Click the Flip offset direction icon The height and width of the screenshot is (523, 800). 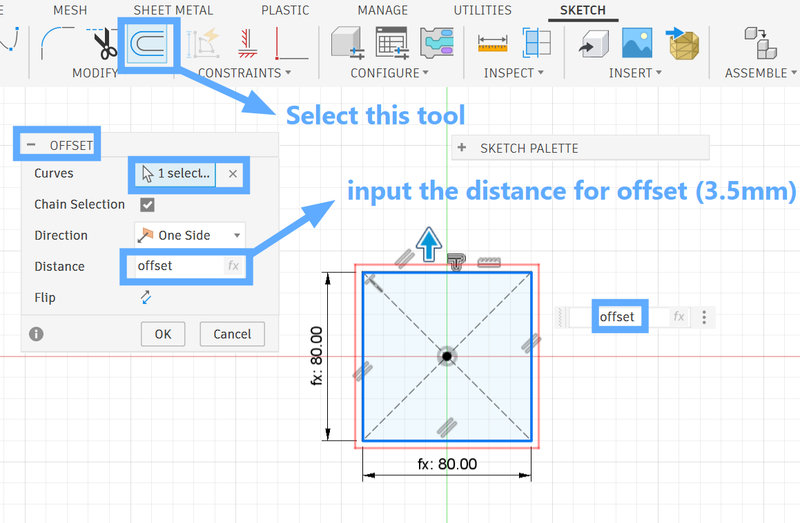pyautogui.click(x=146, y=297)
